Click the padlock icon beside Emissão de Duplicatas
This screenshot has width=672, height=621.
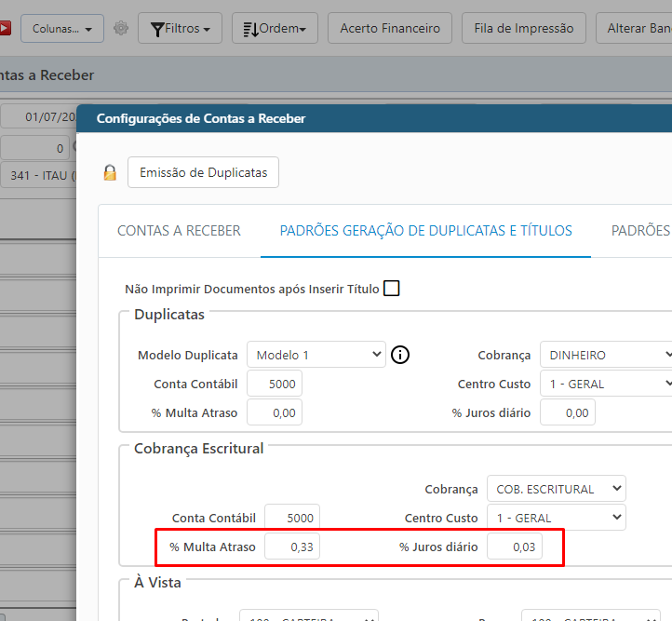[110, 172]
